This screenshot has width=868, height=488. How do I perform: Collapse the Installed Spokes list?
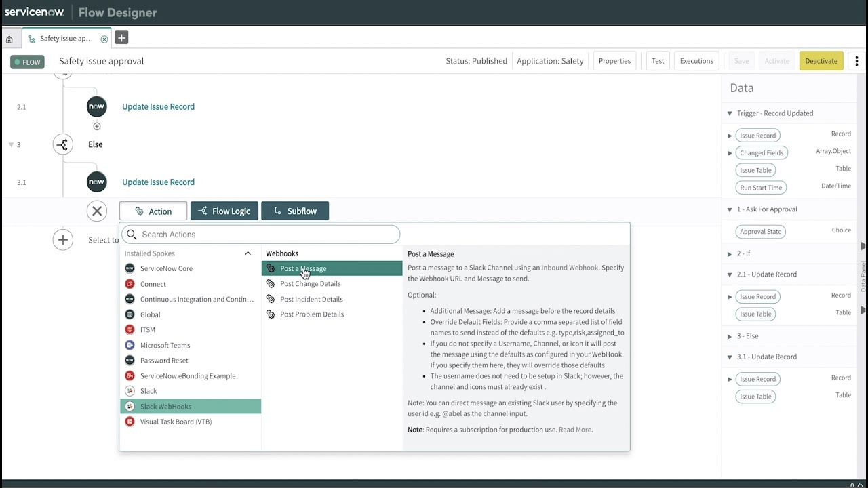(248, 253)
